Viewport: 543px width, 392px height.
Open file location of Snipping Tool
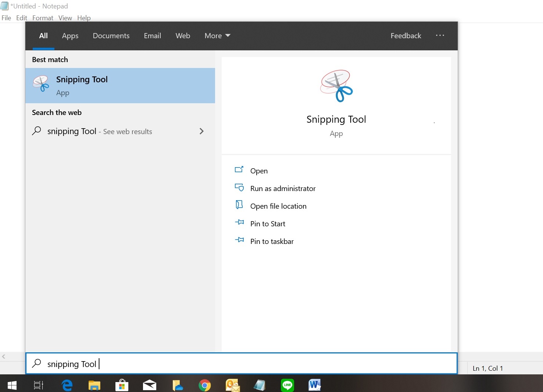[278, 206]
